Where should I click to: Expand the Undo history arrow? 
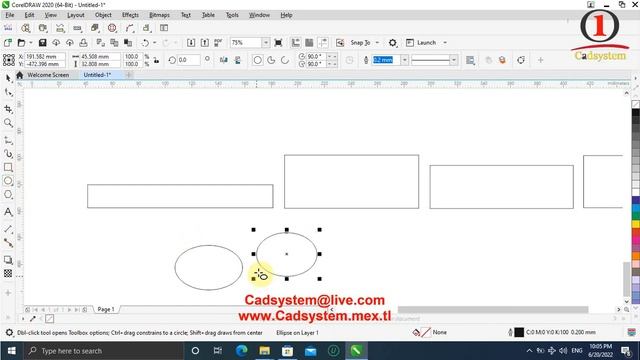point(154,42)
